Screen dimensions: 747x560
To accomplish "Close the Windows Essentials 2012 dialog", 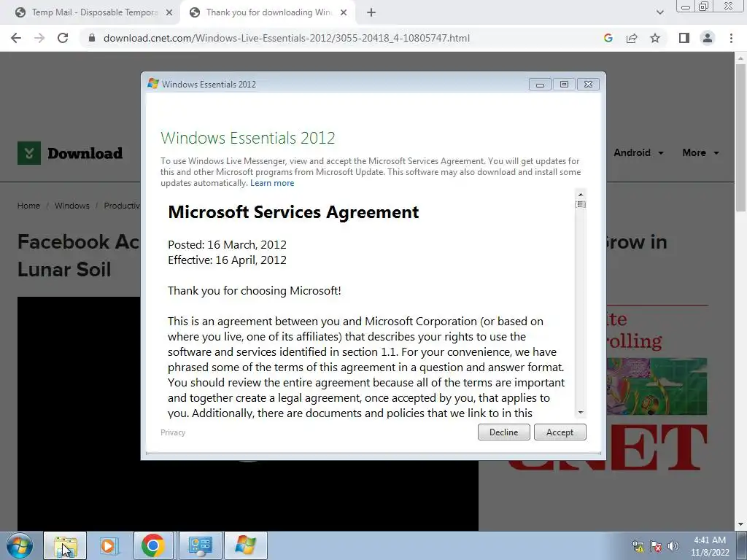I will [589, 85].
